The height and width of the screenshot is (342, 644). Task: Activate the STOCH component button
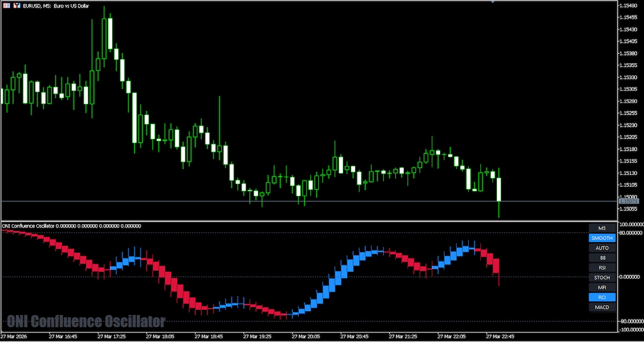pos(602,278)
